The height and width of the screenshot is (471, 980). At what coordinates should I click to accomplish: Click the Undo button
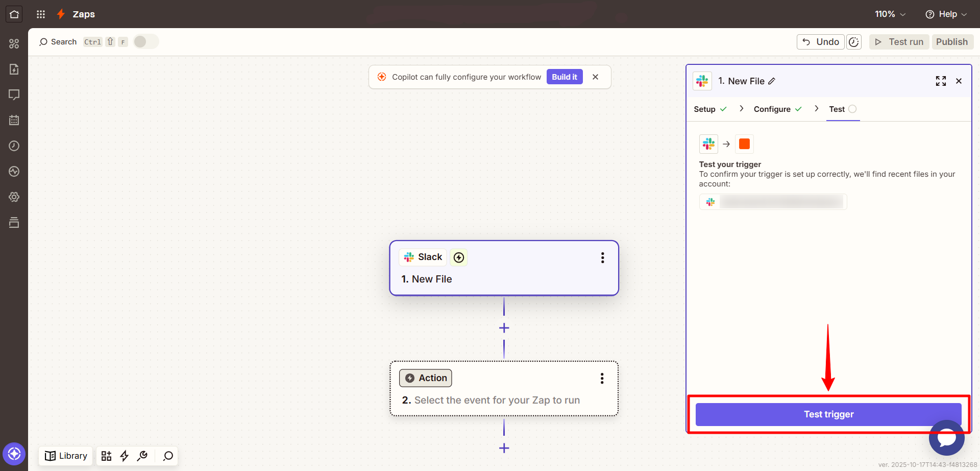point(820,42)
